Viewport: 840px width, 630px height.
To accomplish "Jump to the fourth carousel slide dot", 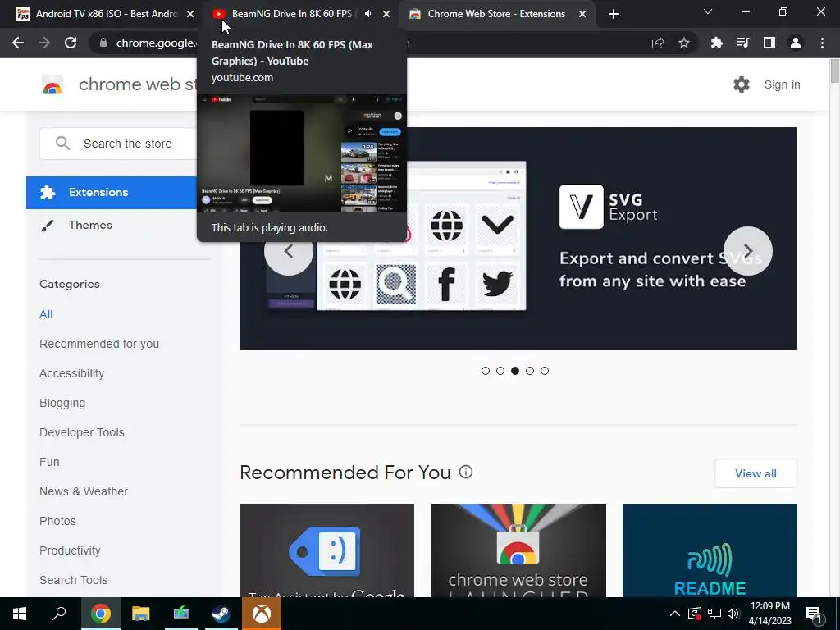I will point(530,371).
